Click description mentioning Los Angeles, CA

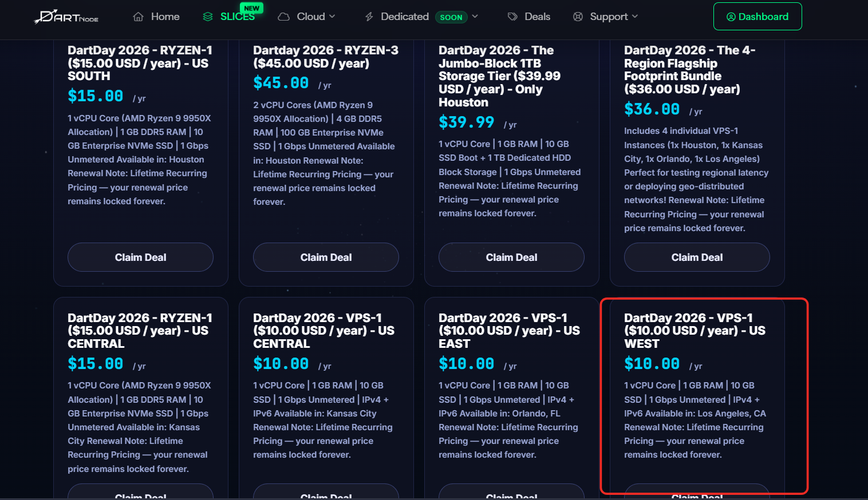coord(695,420)
